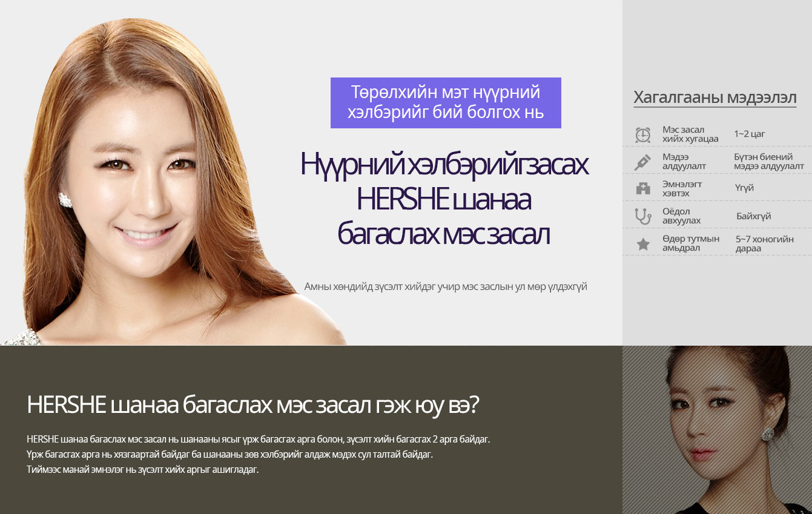812x514 pixels.
Task: Click the subtitle Амны хөндийд зүсэлт хийдэг
Action: 446,286
